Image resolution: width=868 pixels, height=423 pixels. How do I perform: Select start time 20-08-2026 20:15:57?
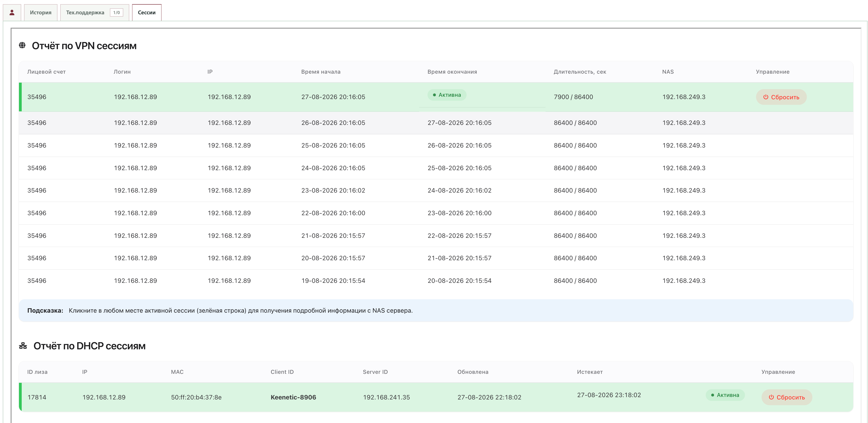333,258
